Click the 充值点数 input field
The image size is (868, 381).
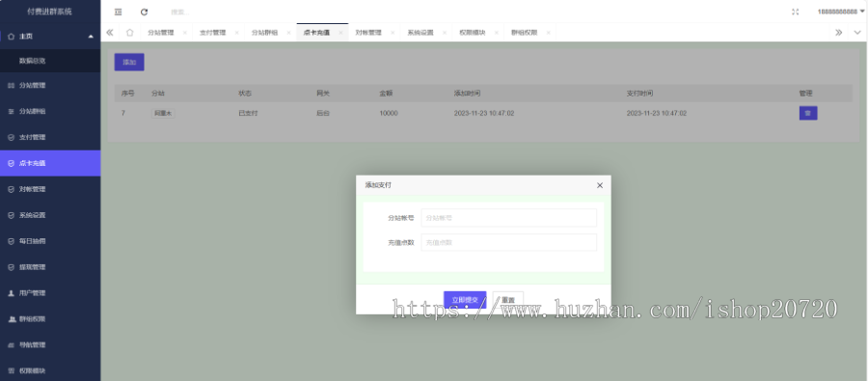[x=508, y=242]
